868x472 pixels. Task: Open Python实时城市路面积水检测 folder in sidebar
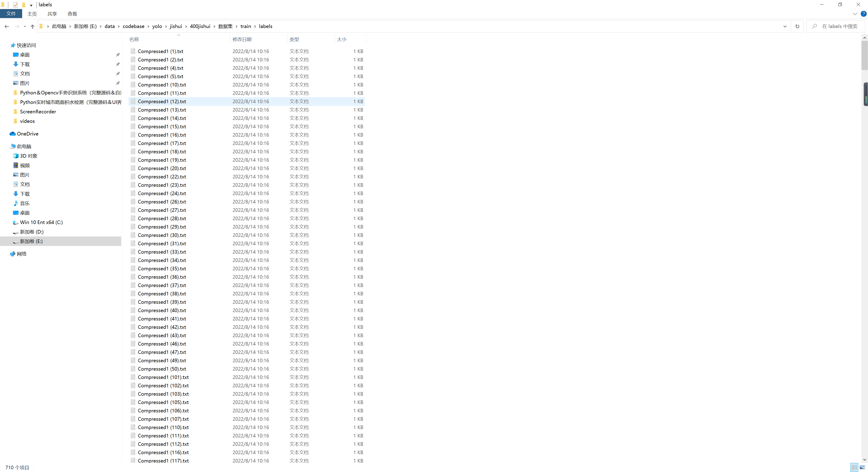[x=67, y=102]
